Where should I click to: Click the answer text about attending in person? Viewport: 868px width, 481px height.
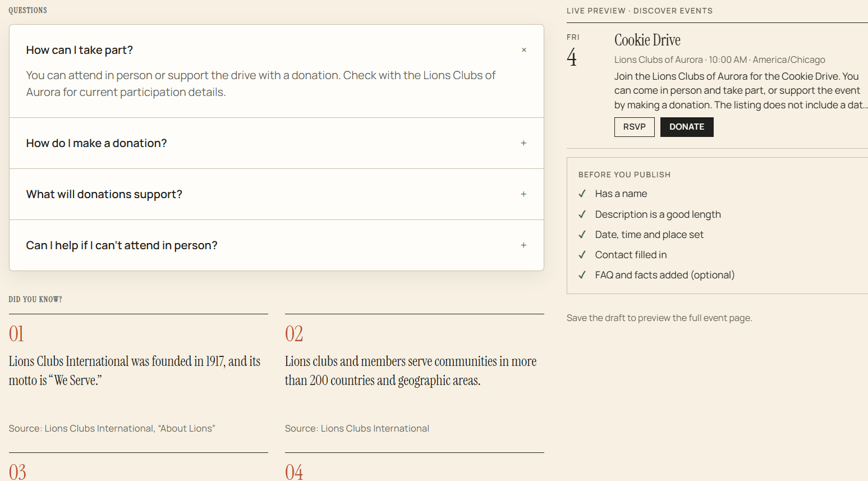[261, 84]
